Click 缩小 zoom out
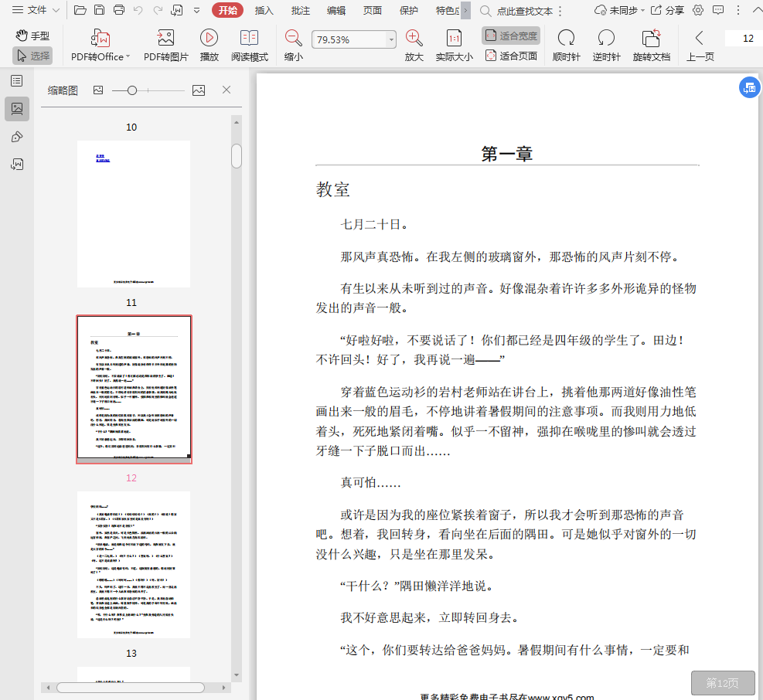The image size is (763, 700). coord(294,46)
